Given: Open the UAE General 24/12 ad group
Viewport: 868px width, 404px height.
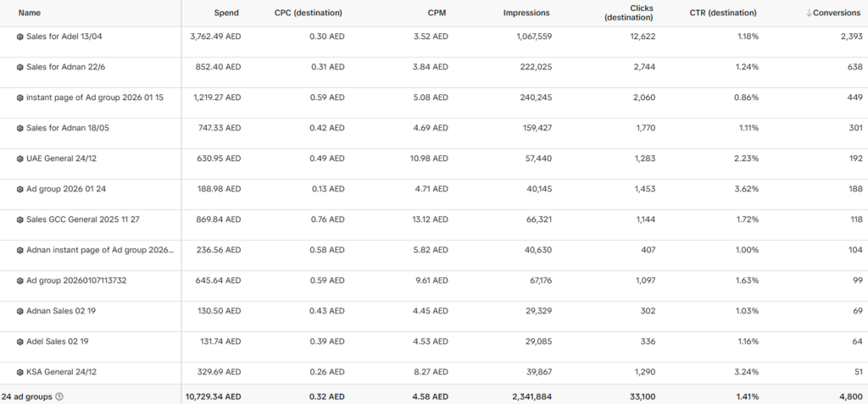Looking at the screenshot, I should tap(61, 158).
